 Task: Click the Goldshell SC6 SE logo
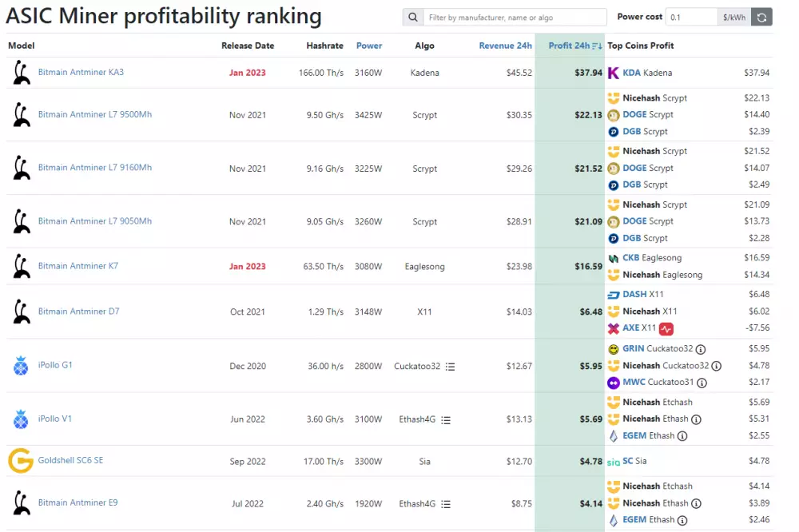[x=20, y=461]
